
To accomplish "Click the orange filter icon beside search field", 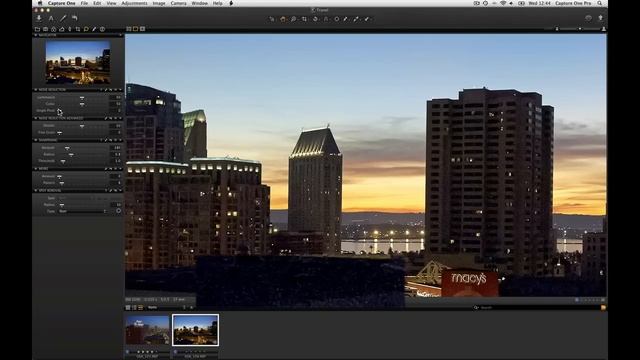I will pyautogui.click(x=603, y=308).
